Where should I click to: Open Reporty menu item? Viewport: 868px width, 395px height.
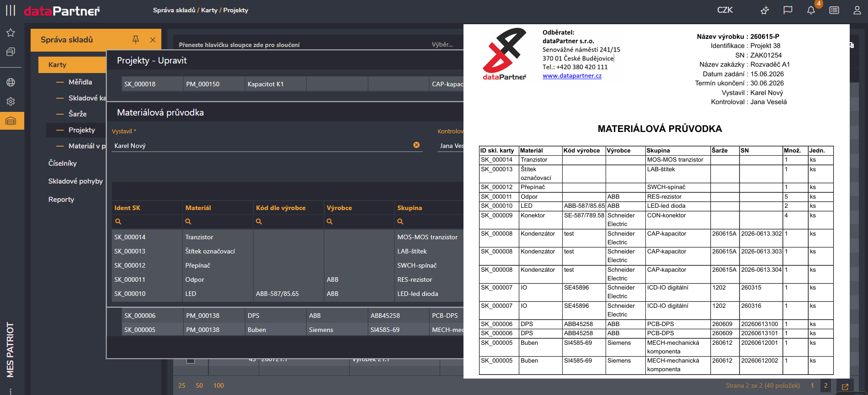61,199
